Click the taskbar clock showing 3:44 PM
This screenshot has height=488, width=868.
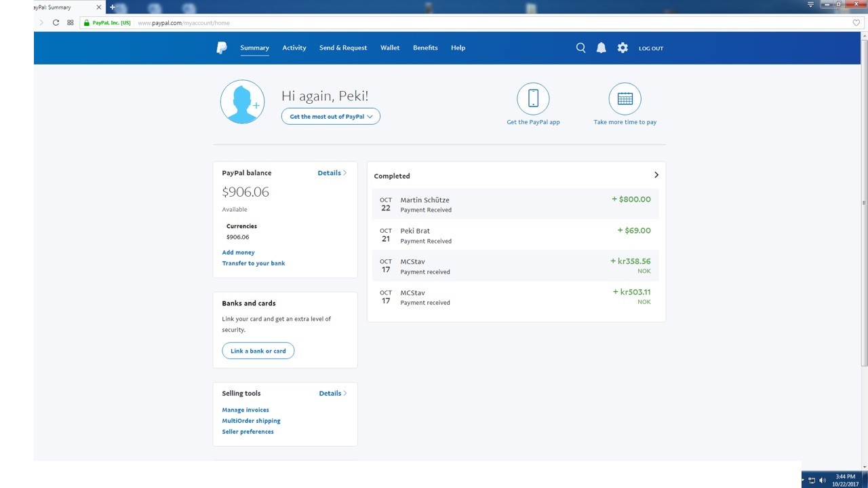click(x=845, y=480)
